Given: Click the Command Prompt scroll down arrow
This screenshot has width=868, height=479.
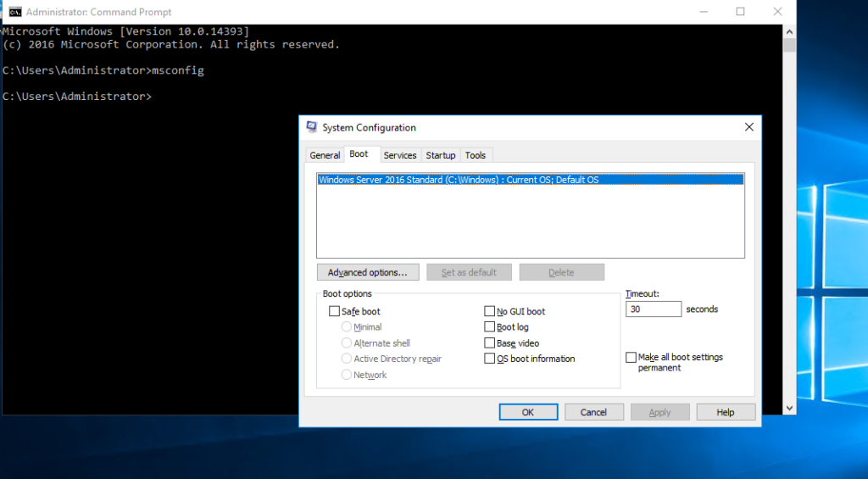Looking at the screenshot, I should (x=789, y=408).
